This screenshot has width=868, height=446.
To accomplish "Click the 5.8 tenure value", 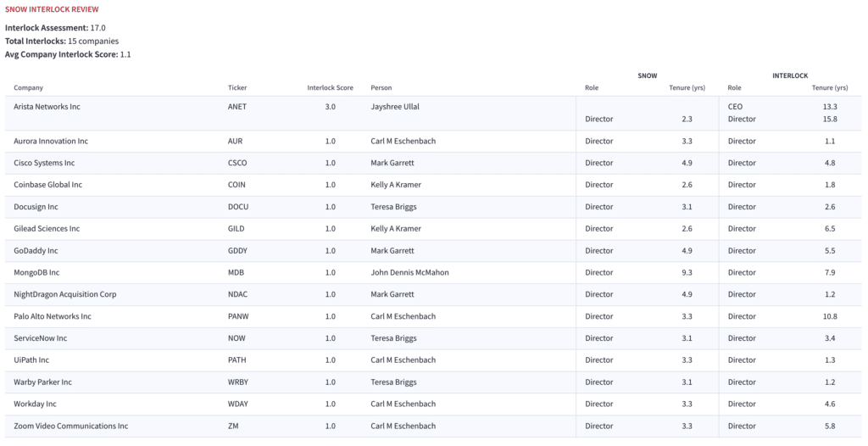I will pyautogui.click(x=830, y=426).
